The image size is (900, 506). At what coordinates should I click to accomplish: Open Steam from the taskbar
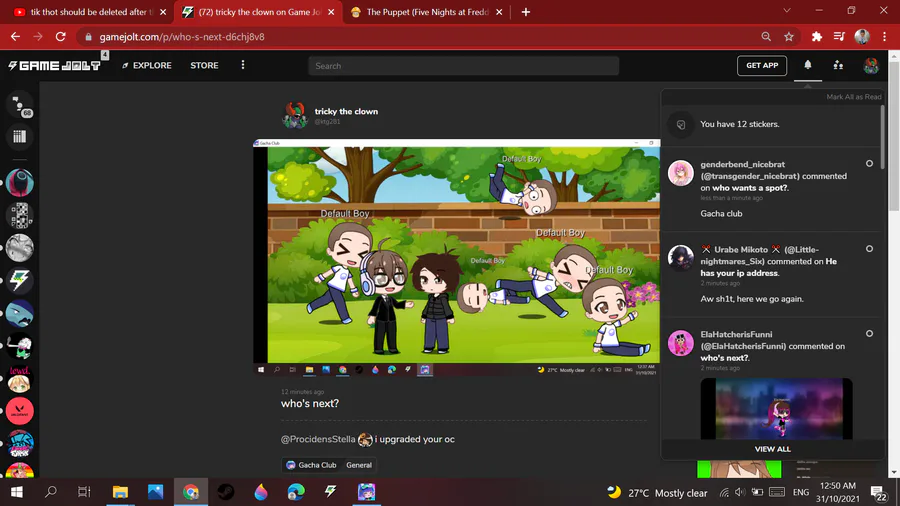226,492
